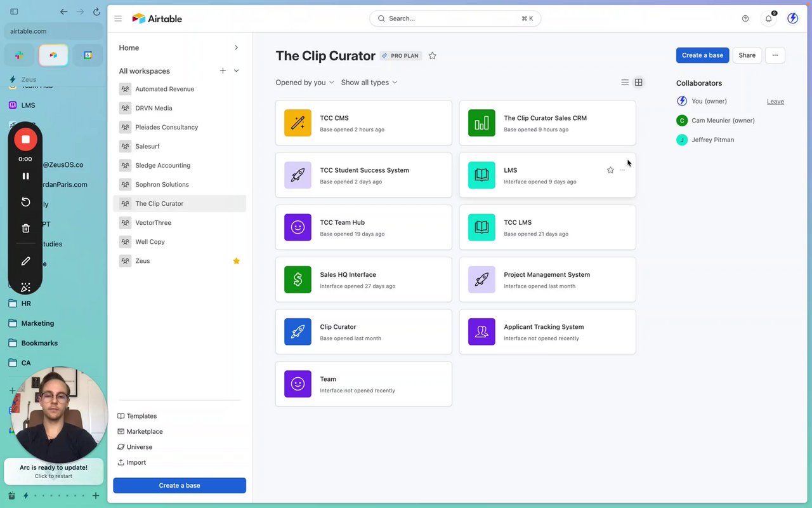This screenshot has width=812, height=508.
Task: Click collaborator Cam Meunier
Action: coord(716,121)
